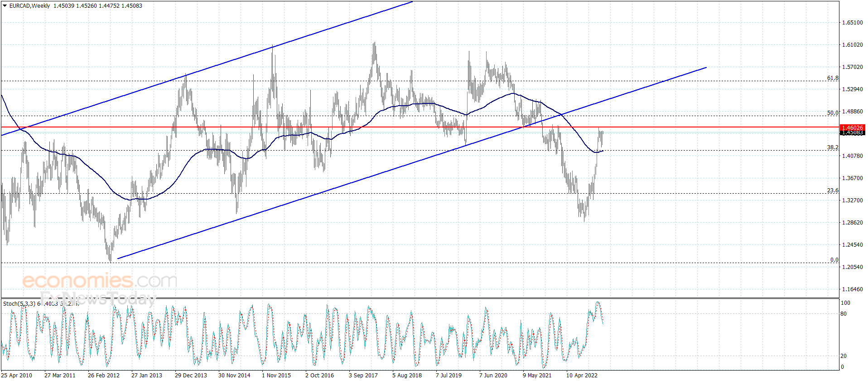Click the 25 Apr 2010 date label

17,376
